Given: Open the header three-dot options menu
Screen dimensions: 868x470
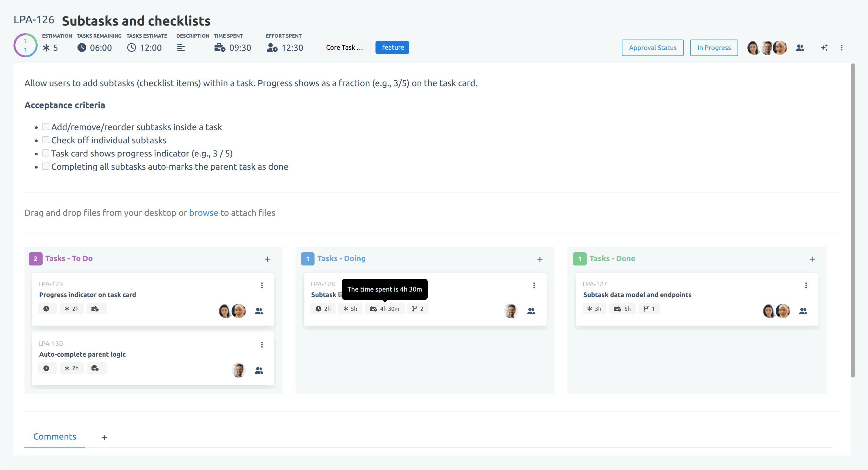Looking at the screenshot, I should [x=841, y=48].
